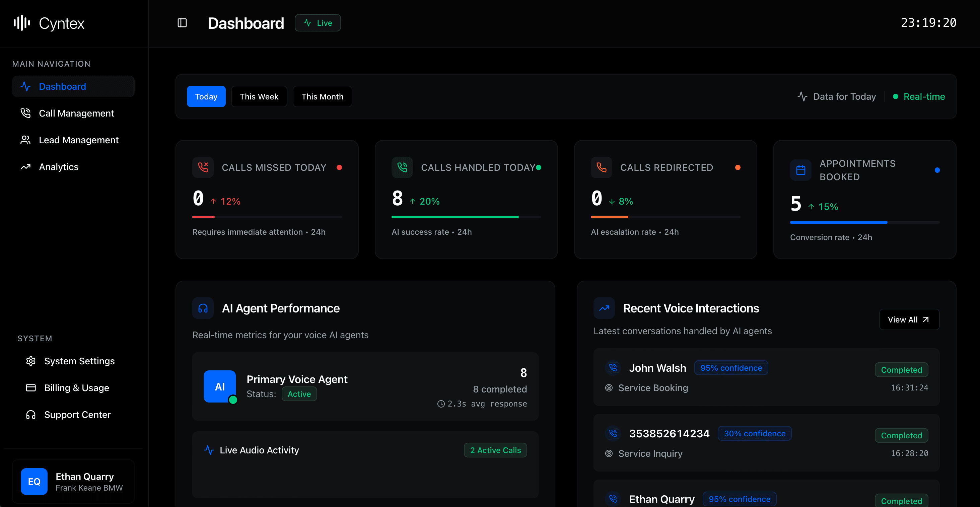Click the Calls Missed red progress bar

[x=267, y=217]
